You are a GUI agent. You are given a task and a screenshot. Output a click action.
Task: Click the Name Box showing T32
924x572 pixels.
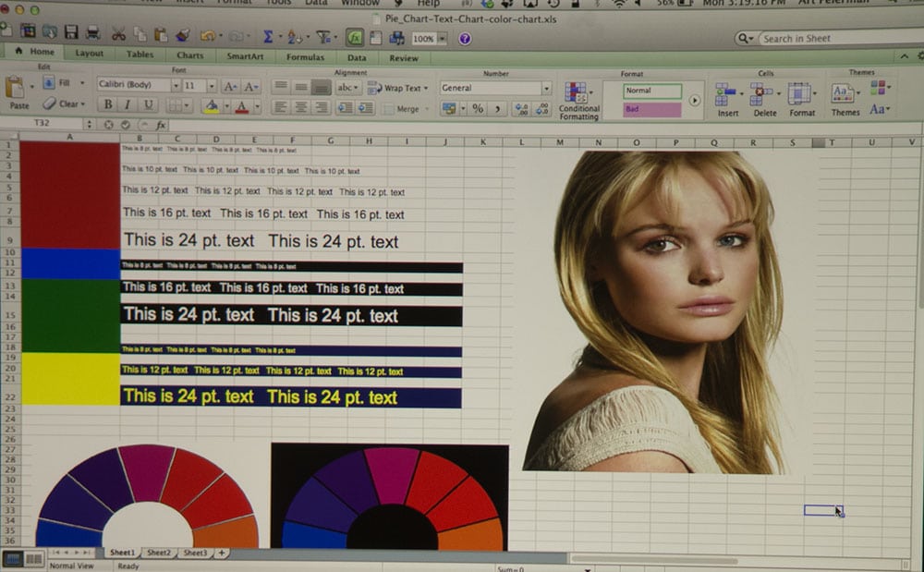(42, 123)
